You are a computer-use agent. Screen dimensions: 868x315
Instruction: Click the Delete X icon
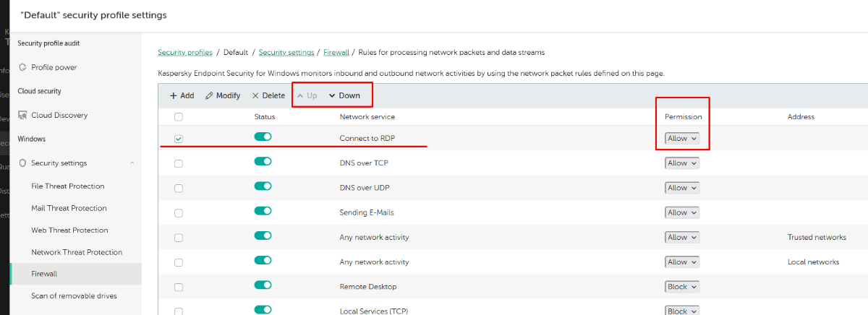[255, 95]
